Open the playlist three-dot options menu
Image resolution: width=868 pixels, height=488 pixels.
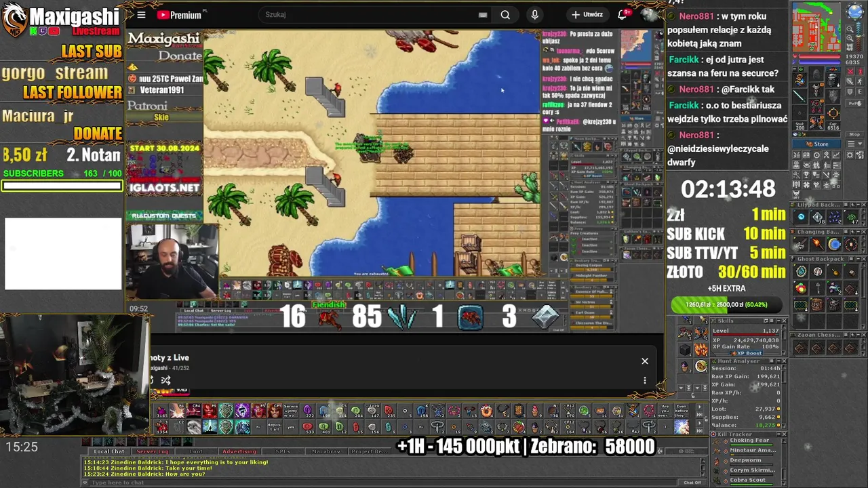tap(645, 380)
